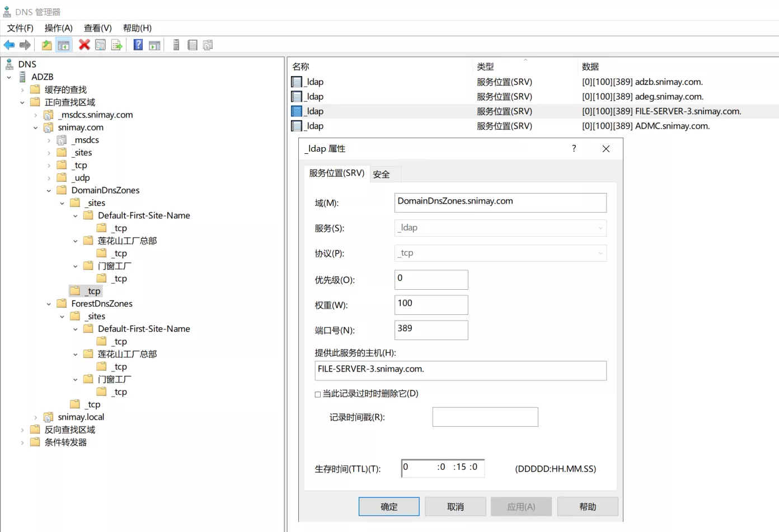The width and height of the screenshot is (779, 532).
Task: Open the 操作(A) menu
Action: (x=58, y=28)
